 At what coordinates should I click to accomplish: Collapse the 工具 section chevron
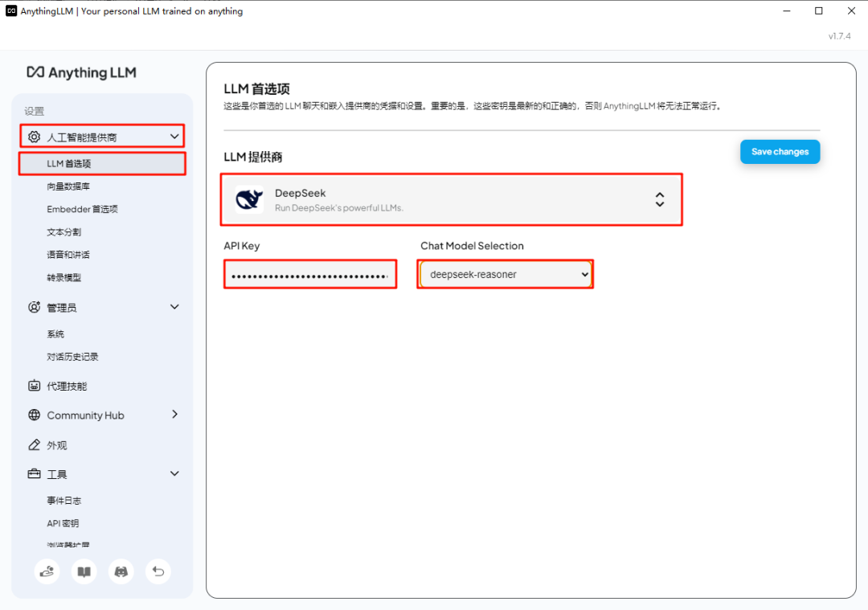click(x=174, y=473)
